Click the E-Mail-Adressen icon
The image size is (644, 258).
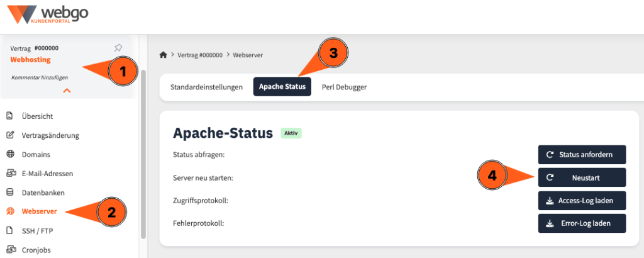(10, 174)
